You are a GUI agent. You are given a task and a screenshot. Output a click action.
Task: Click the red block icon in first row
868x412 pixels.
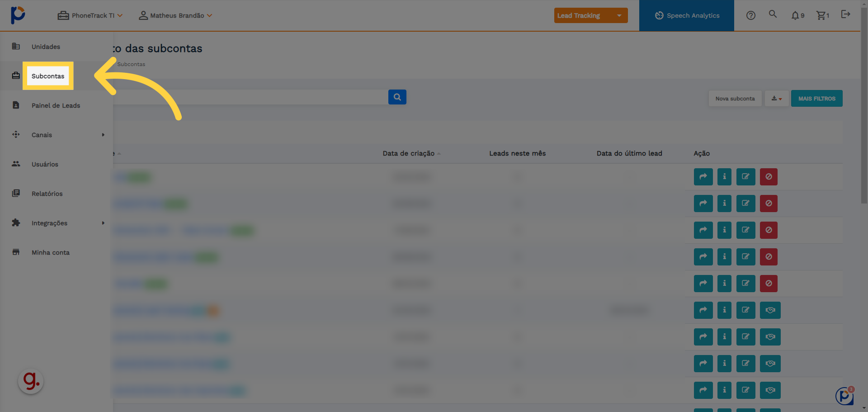click(x=769, y=177)
